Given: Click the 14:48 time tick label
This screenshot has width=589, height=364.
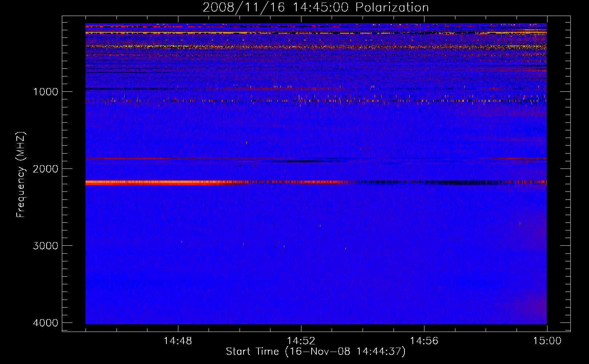Looking at the screenshot, I should tap(178, 341).
